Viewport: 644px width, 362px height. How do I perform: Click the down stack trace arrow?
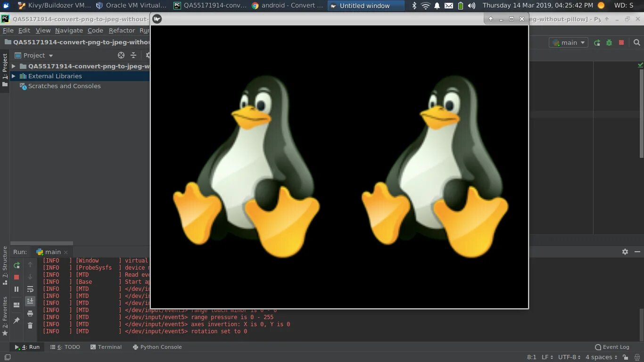pos(30,277)
